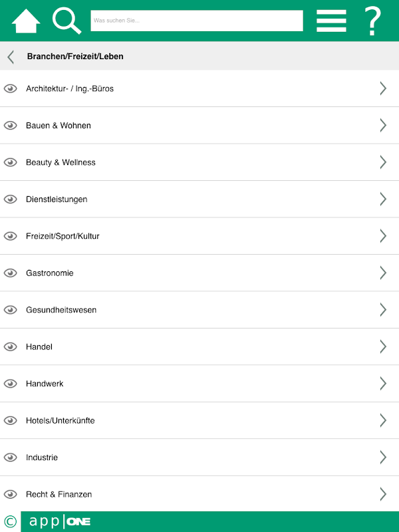This screenshot has width=399, height=532.
Task: Toggle eye icon beside Industrie
Action: point(11,458)
